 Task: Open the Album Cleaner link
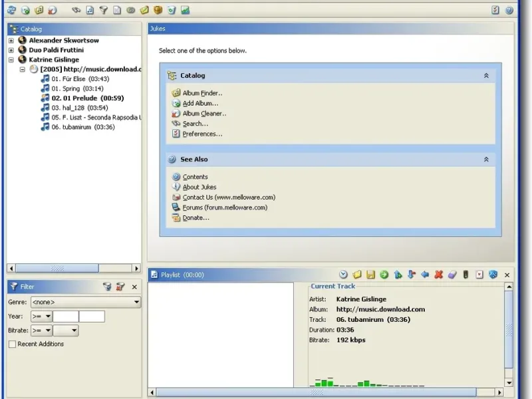pos(205,113)
